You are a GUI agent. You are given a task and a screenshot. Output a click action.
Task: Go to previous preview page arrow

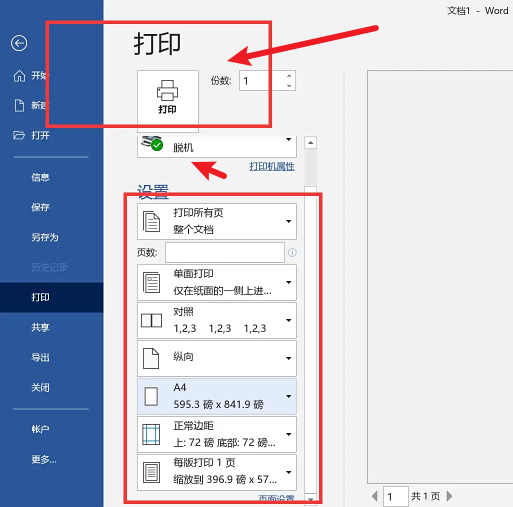(375, 496)
